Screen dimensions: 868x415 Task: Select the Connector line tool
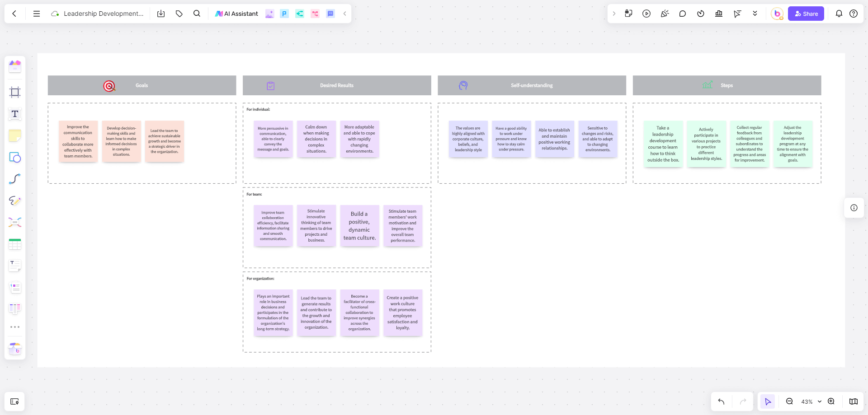click(15, 179)
